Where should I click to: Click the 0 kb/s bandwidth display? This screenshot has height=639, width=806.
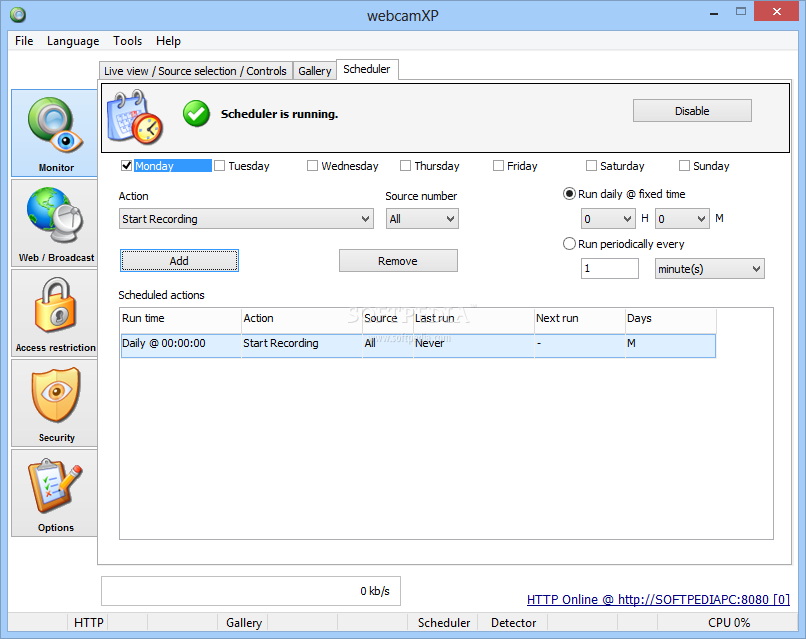[251, 591]
